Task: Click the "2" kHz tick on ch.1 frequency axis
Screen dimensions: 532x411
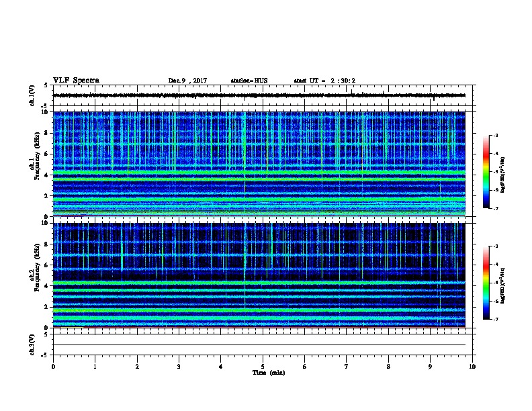Action: (x=46, y=195)
